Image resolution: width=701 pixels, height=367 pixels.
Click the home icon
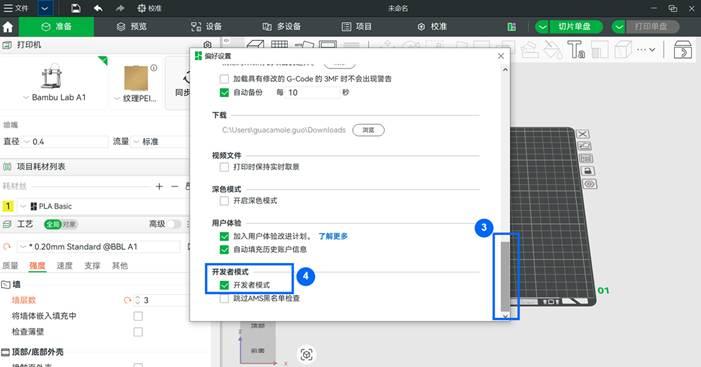coord(8,27)
